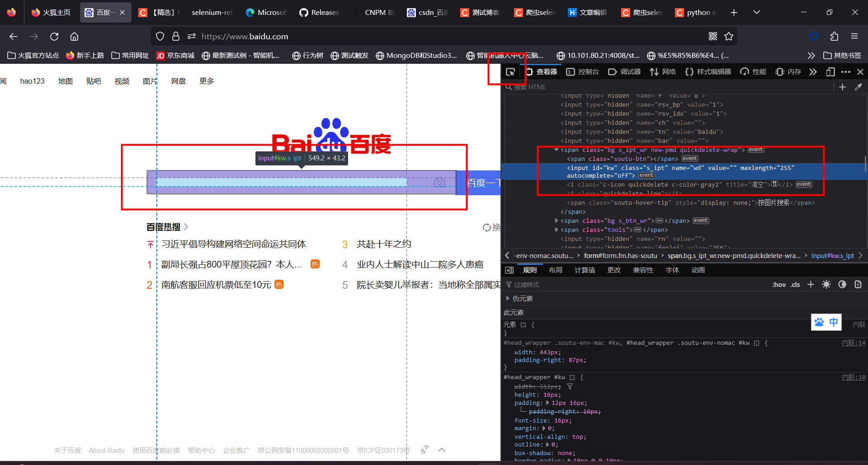Add a new node with plus icon
The width and height of the screenshot is (868, 465).
click(842, 87)
